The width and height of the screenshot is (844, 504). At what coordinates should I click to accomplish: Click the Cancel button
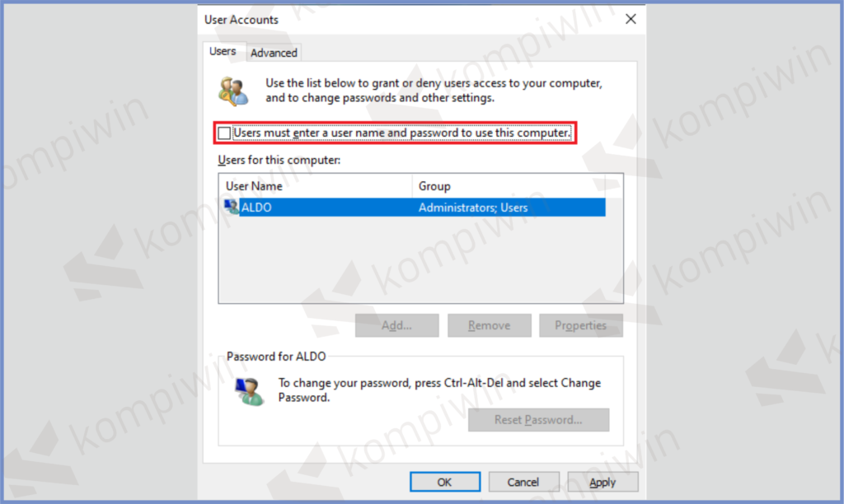523,482
